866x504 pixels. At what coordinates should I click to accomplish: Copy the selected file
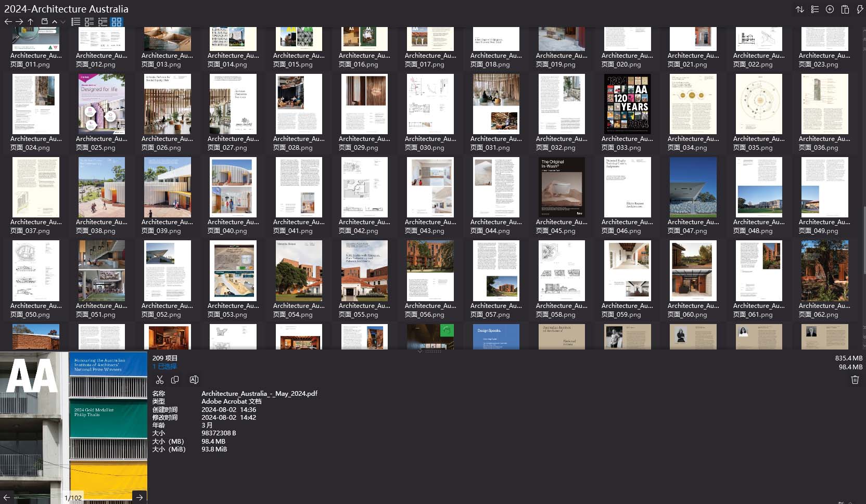175,380
